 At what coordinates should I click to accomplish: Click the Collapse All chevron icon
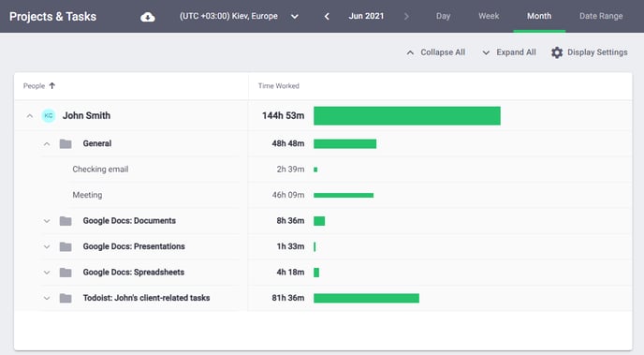410,52
